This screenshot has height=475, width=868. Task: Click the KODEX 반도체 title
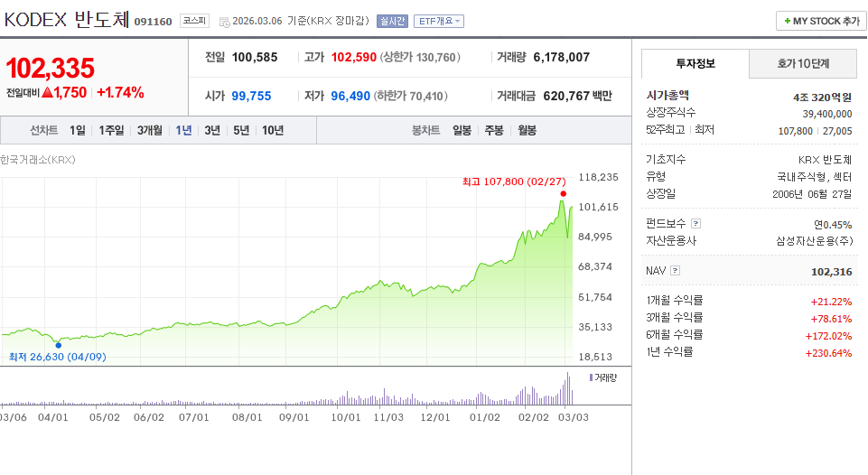[67, 20]
